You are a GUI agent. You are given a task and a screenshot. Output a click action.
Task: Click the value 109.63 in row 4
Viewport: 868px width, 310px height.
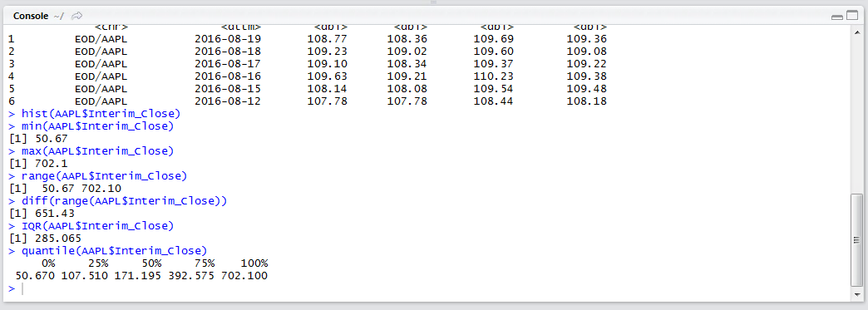click(327, 76)
